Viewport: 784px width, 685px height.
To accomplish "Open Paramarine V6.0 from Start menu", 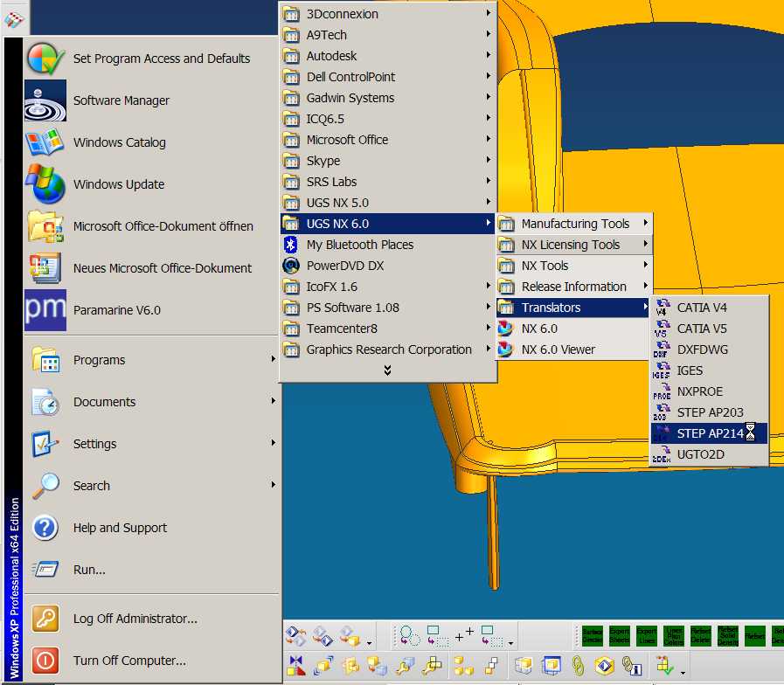I will [x=151, y=310].
